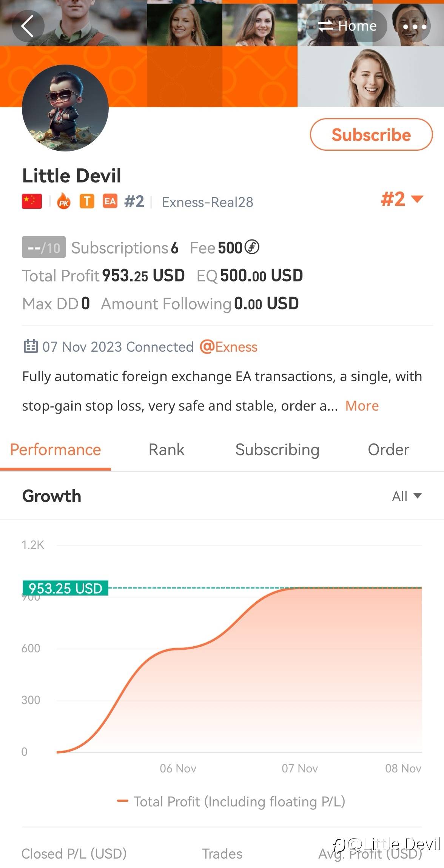
Task: Switch to the Rank tab
Action: click(x=166, y=449)
